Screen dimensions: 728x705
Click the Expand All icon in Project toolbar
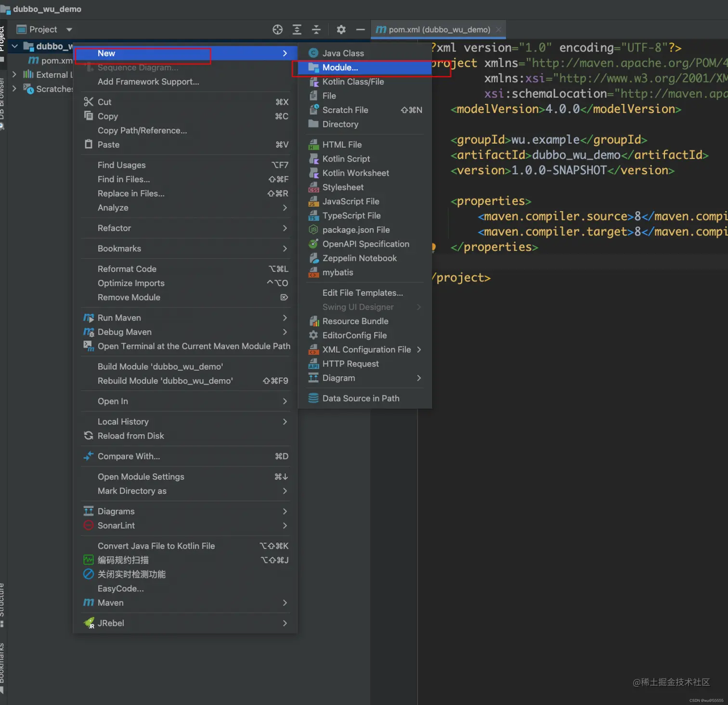[297, 30]
